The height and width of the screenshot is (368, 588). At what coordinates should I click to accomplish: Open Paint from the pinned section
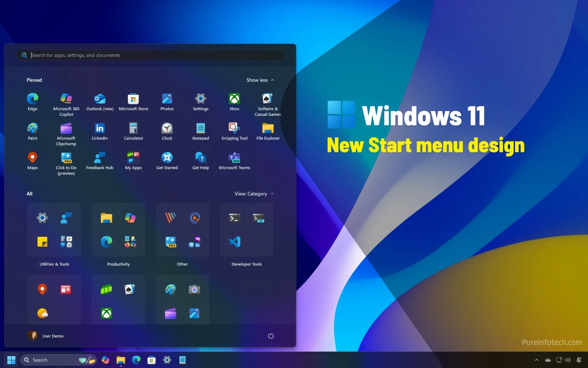pos(33,129)
